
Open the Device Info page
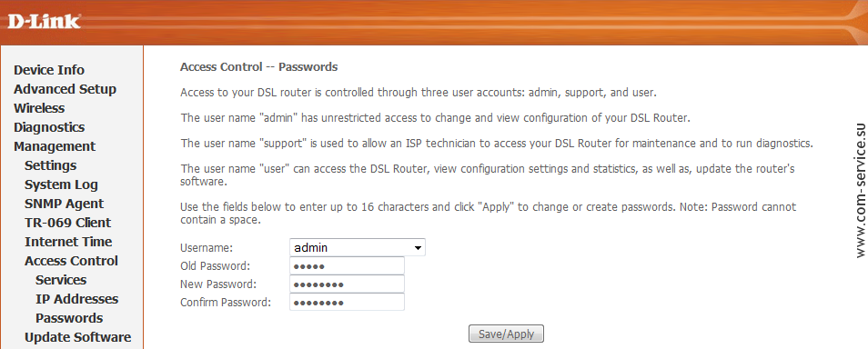coord(49,70)
